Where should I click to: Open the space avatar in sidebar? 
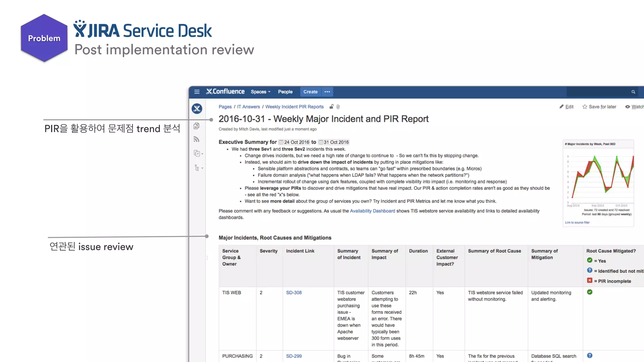197,109
